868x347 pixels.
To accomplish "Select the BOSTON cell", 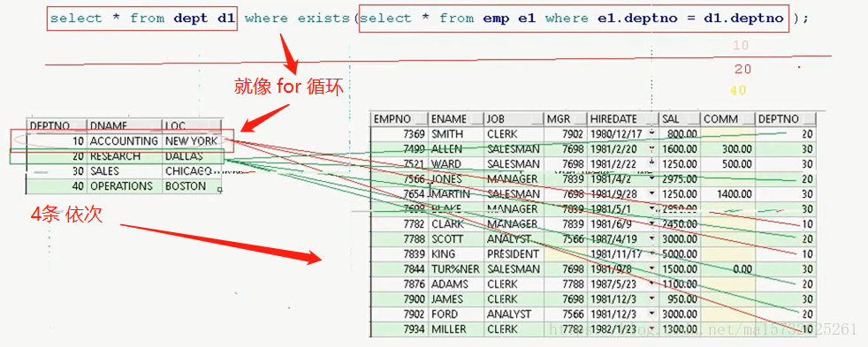I will click(x=192, y=186).
